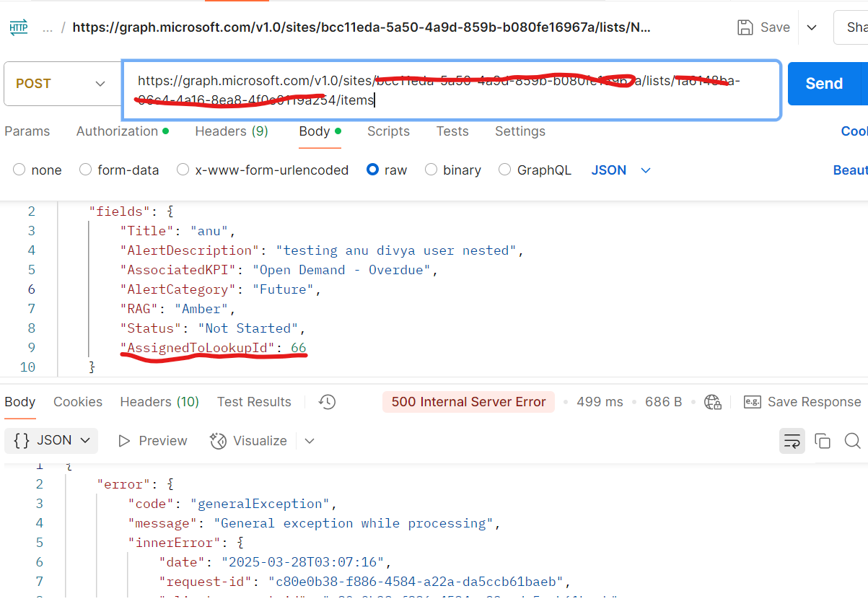
Task: Click the 500 Internal Server Error badge
Action: 468,402
